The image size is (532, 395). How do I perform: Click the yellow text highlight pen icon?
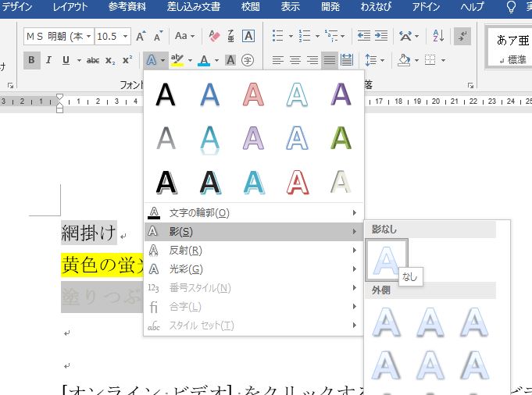click(x=177, y=60)
